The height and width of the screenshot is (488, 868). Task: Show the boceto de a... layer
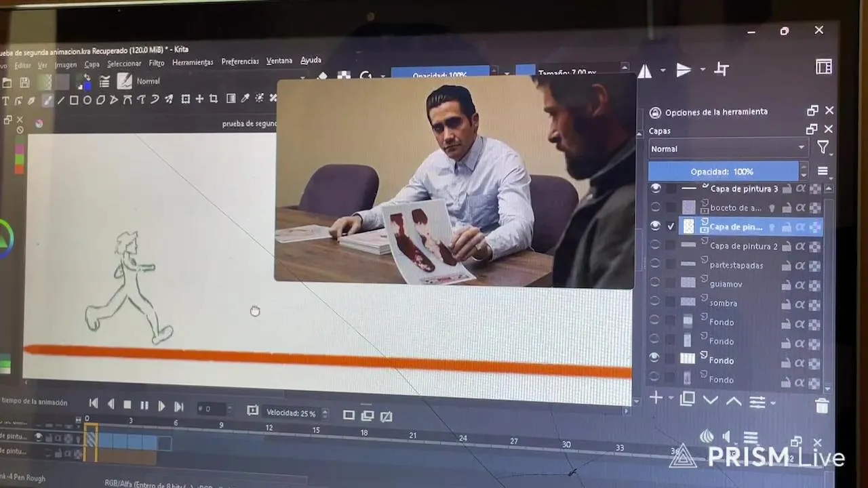(x=655, y=207)
